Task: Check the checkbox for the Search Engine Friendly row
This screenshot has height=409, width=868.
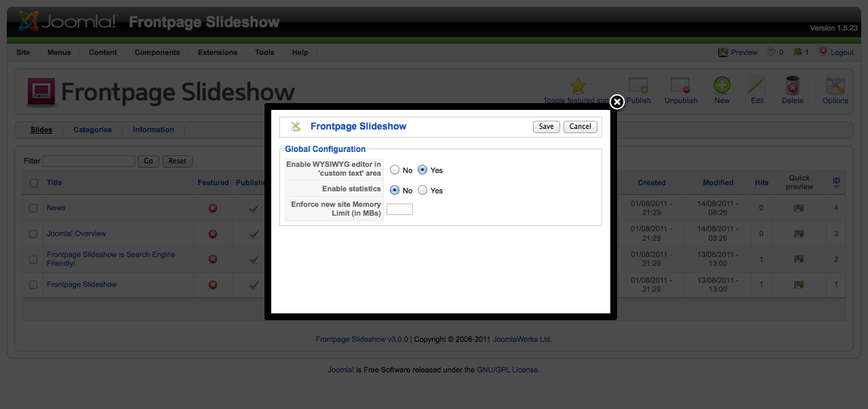Action: (33, 259)
